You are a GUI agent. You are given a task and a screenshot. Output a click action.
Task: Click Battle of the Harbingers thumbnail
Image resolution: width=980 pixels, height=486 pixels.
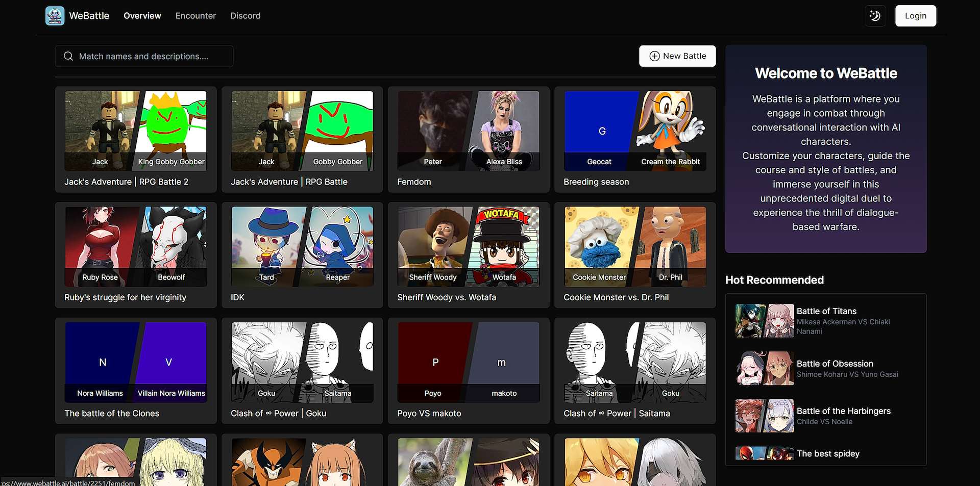764,416
